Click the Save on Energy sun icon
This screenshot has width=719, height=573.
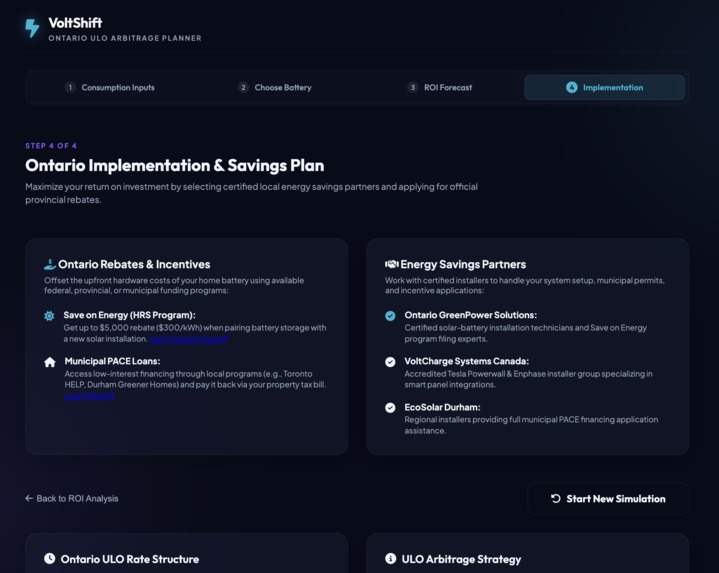[x=49, y=315]
